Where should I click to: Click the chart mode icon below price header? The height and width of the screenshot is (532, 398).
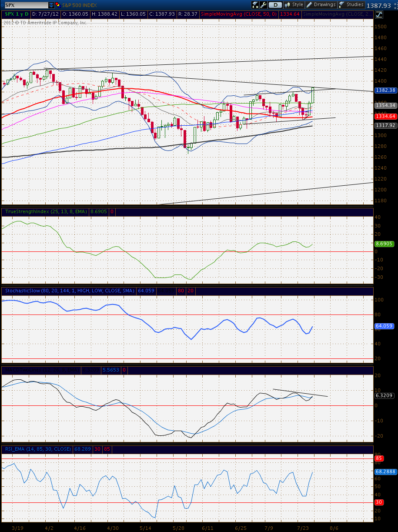tap(379, 14)
